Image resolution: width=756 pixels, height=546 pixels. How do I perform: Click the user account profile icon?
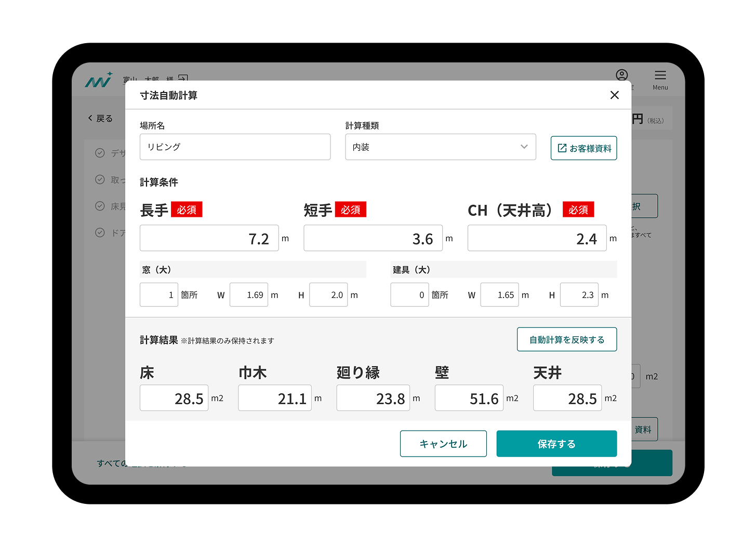pos(621,75)
